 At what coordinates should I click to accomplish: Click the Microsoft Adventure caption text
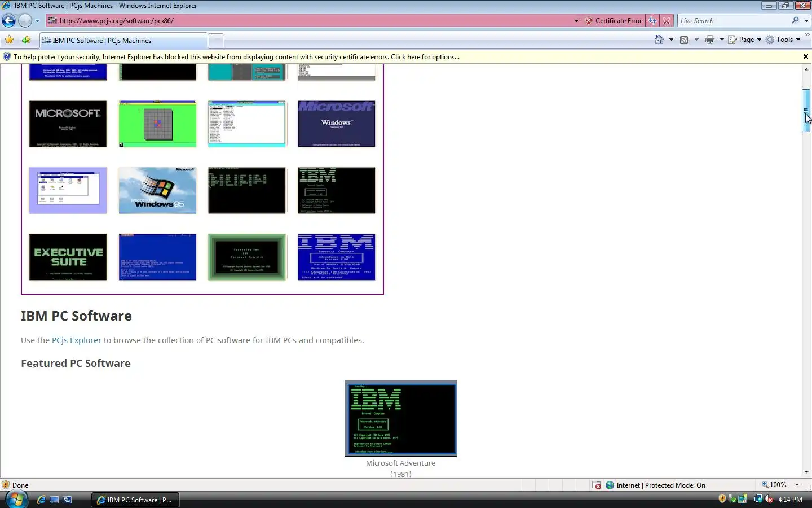coord(400,463)
